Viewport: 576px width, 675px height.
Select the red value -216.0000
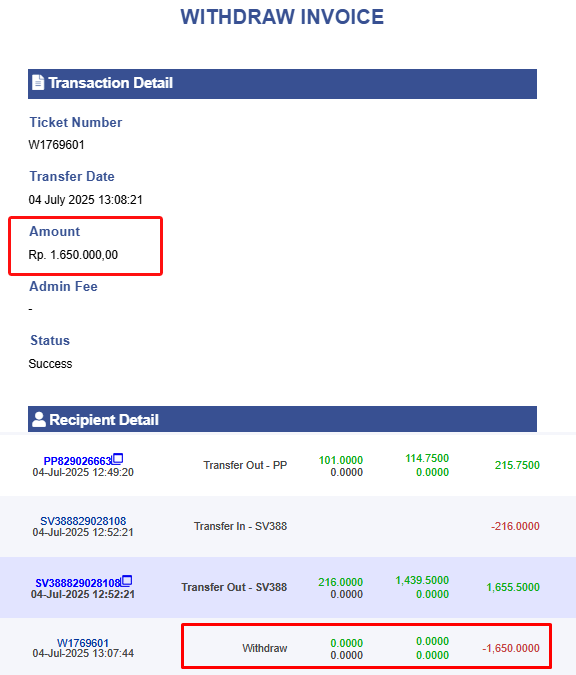coord(515,526)
